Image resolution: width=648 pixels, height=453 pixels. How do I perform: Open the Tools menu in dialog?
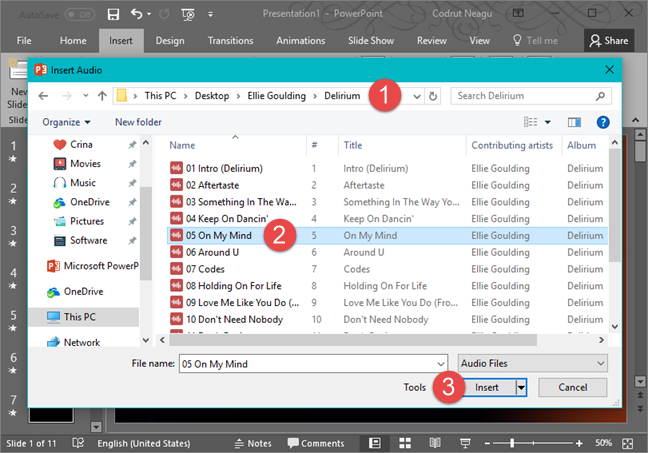(x=415, y=387)
